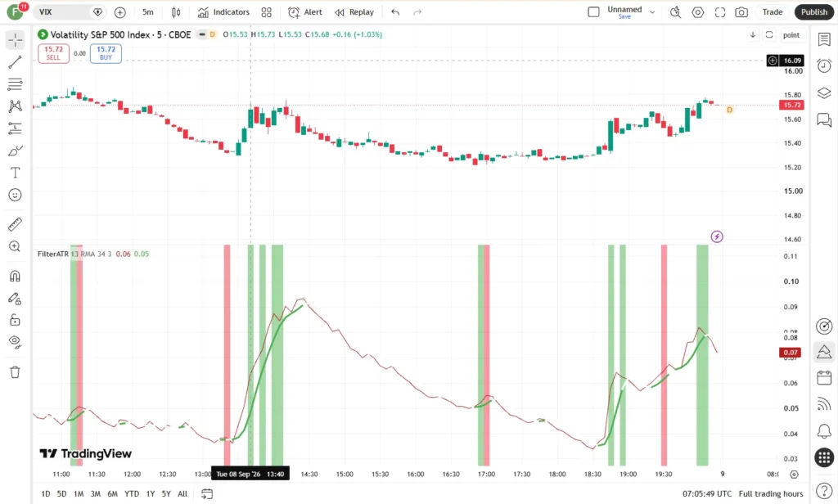Open the chats panel
Screen dimensions: 838x504
[824, 119]
